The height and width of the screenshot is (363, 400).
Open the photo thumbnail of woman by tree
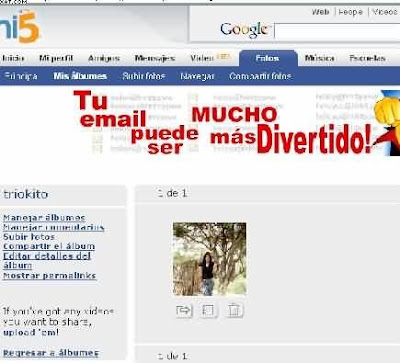click(x=209, y=259)
